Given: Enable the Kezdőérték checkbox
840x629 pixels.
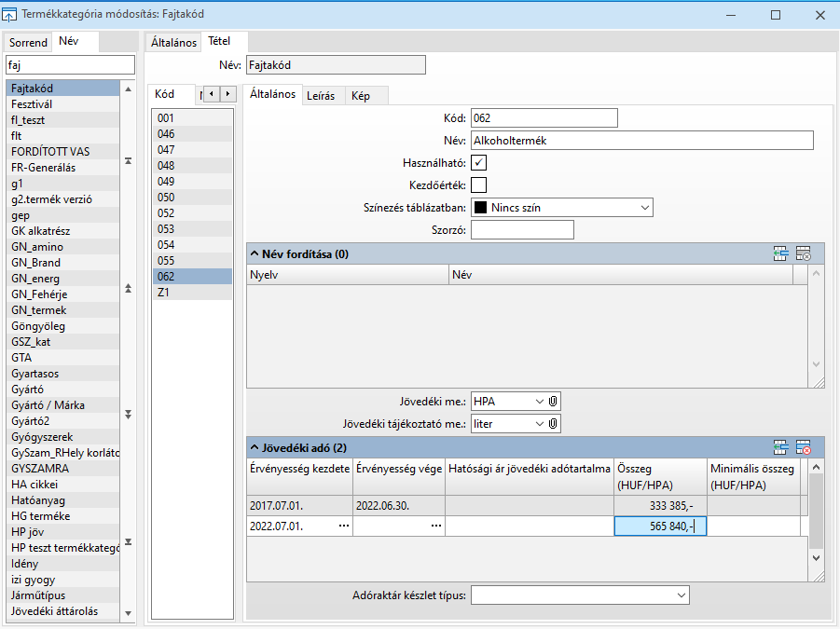Looking at the screenshot, I should [x=479, y=185].
